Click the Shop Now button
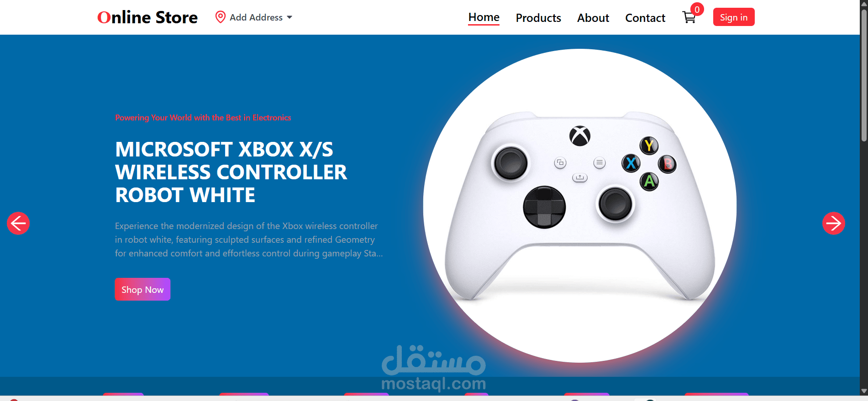868x401 pixels. 142,289
